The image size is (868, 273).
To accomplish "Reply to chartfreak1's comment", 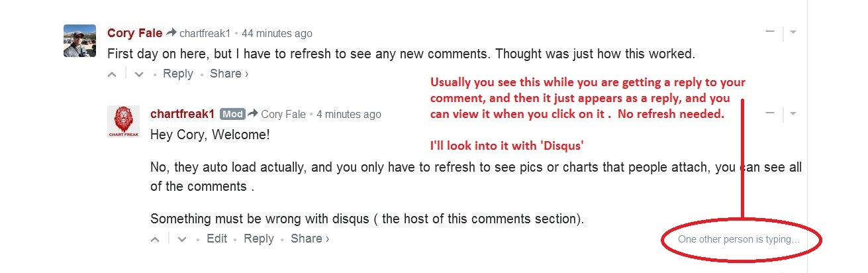I will pyautogui.click(x=258, y=239).
